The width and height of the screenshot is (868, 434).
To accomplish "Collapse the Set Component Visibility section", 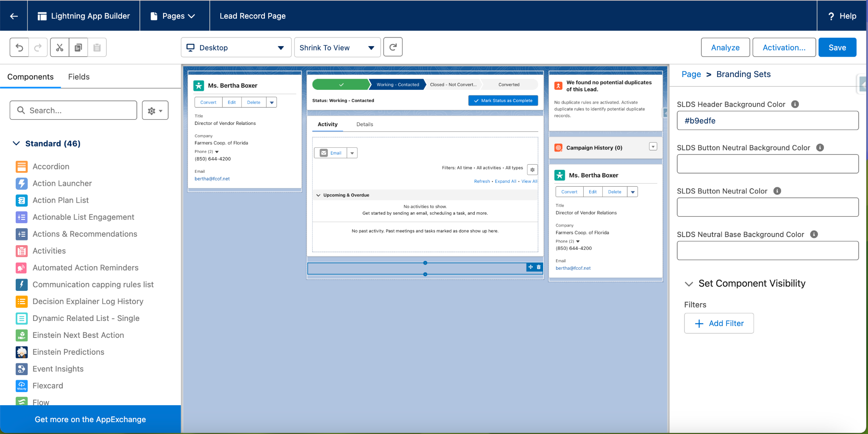I will point(689,284).
